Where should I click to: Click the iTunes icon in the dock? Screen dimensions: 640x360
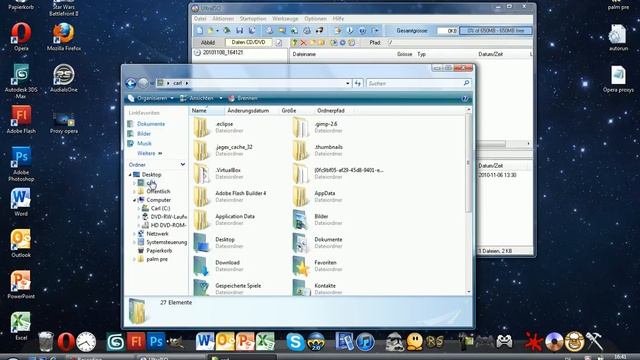[365, 342]
